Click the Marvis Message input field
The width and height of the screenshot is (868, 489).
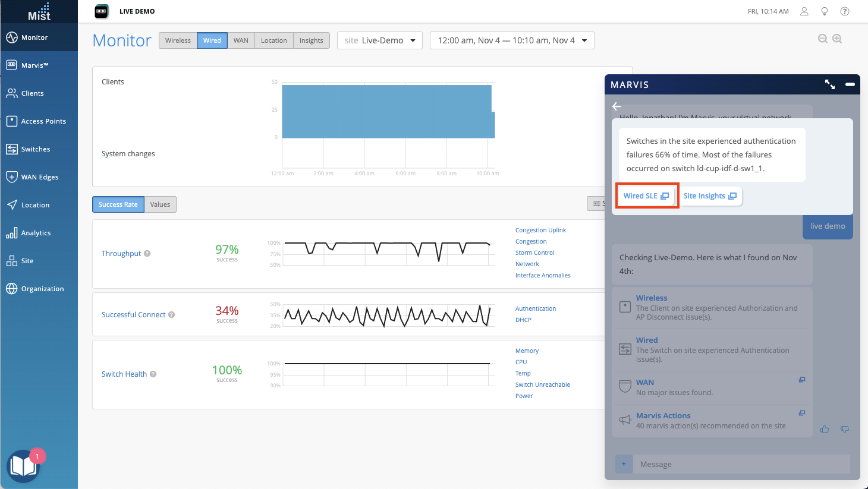[x=740, y=464]
